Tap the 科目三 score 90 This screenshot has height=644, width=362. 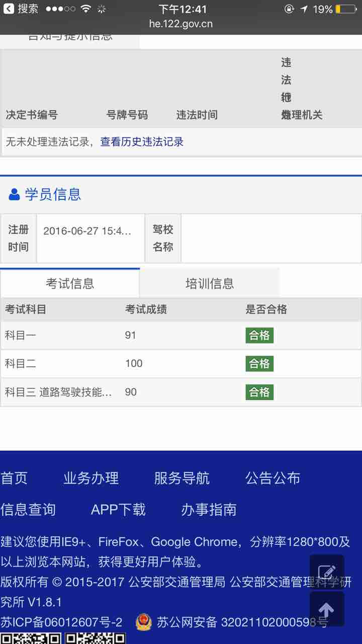[x=131, y=392]
